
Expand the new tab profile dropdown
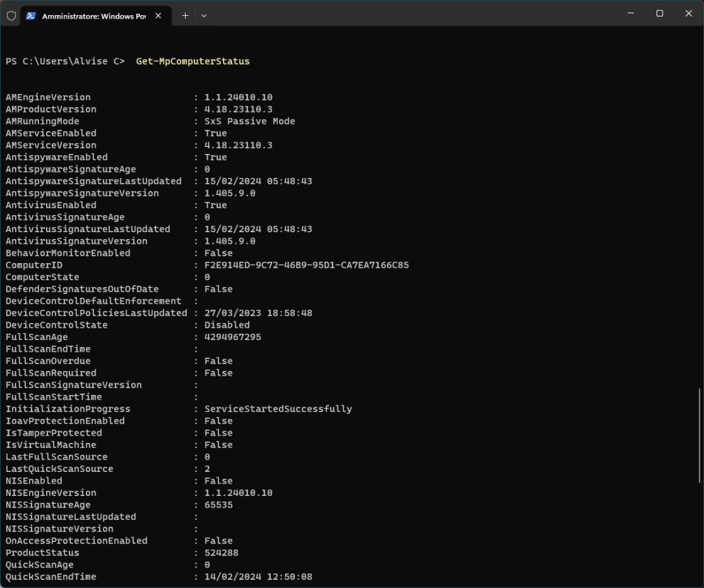coord(203,15)
